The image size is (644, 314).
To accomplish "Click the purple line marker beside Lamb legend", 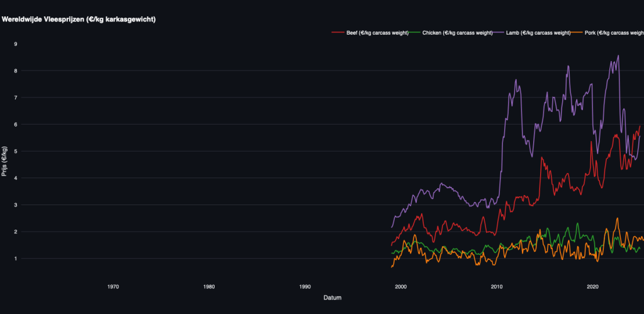I will click(497, 32).
